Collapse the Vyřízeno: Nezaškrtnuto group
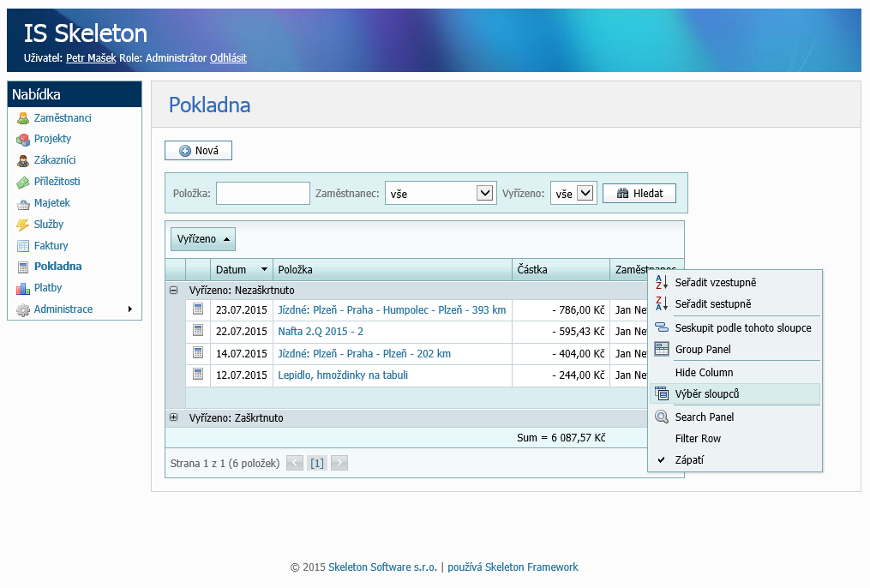The height and width of the screenshot is (588, 870). [x=174, y=291]
